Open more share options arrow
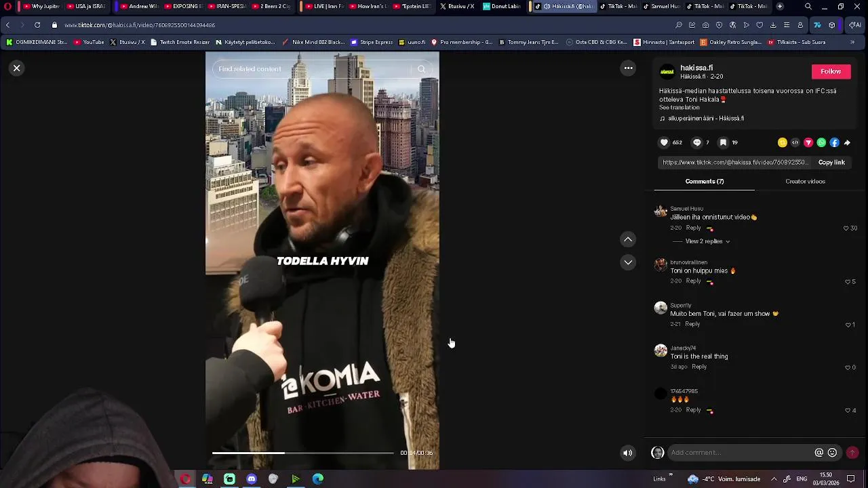Screen dimensions: 868x488 [847, 142]
